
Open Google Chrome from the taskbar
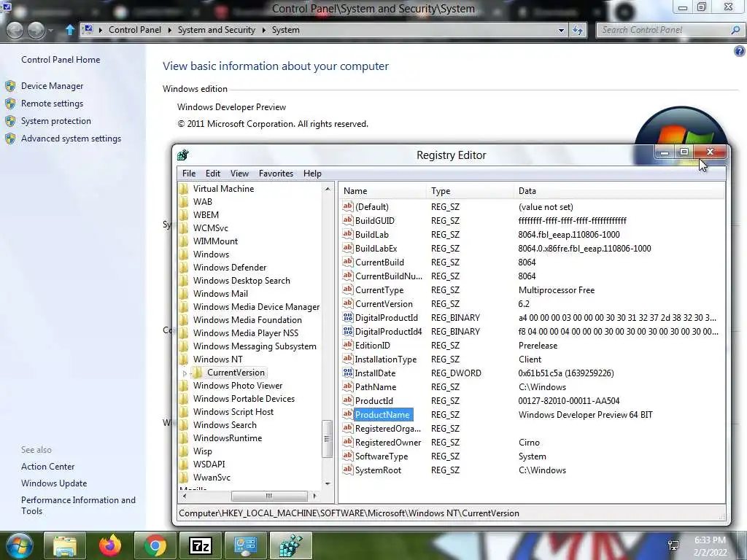coord(155,545)
